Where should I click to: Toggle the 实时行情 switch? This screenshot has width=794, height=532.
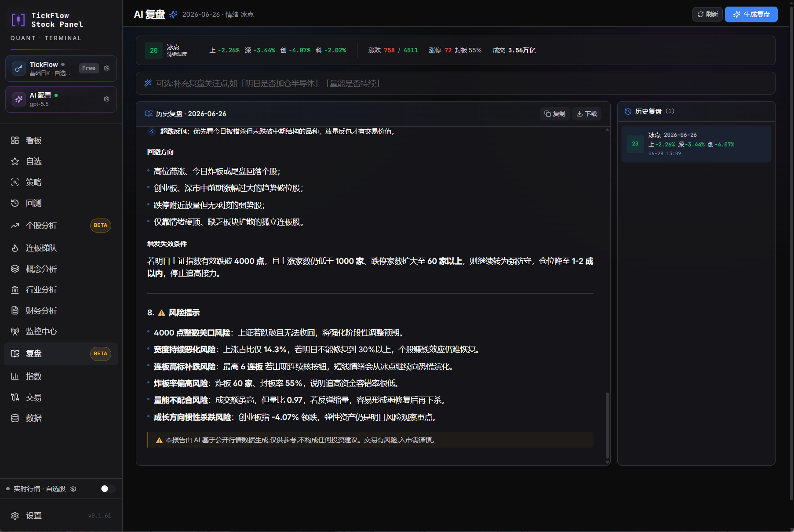tap(108, 489)
